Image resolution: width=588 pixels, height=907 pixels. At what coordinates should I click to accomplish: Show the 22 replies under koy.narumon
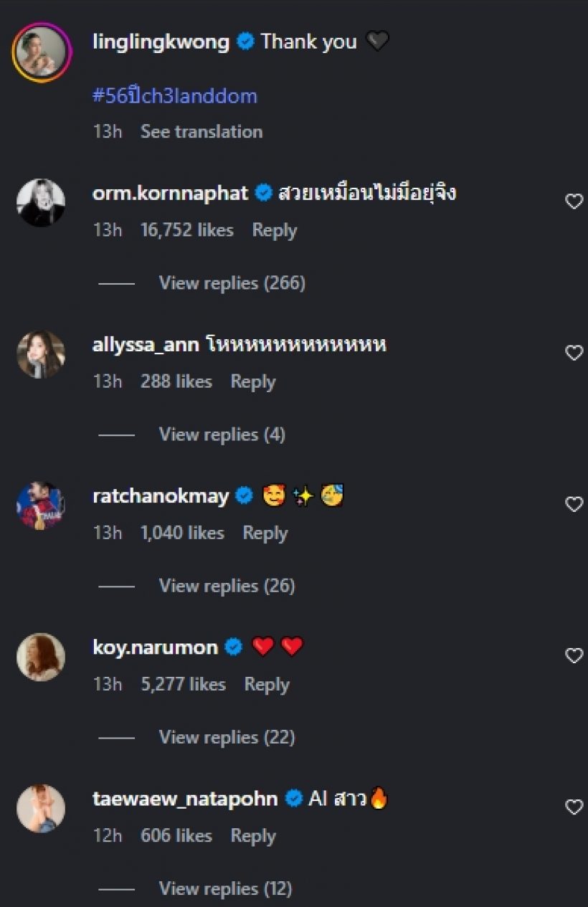pyautogui.click(x=227, y=737)
